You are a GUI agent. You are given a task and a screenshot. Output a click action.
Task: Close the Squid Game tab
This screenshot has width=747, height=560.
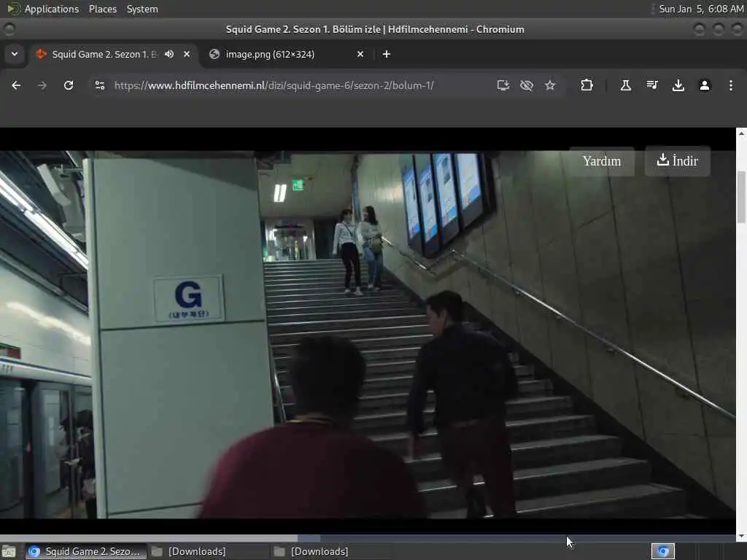click(x=187, y=54)
